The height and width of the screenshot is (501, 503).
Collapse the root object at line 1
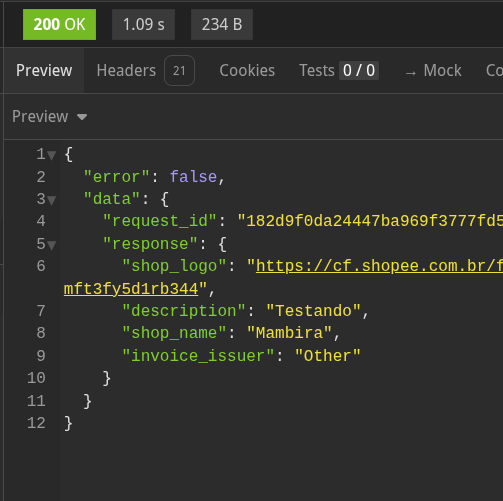point(52,155)
